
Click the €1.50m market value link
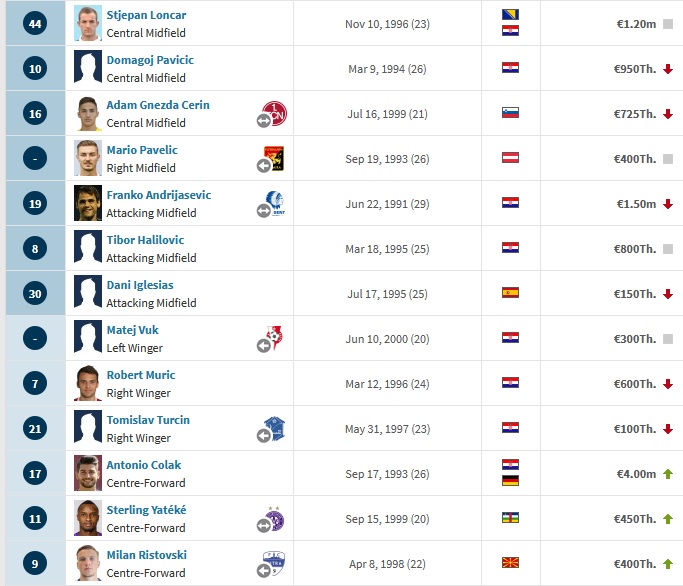(636, 204)
